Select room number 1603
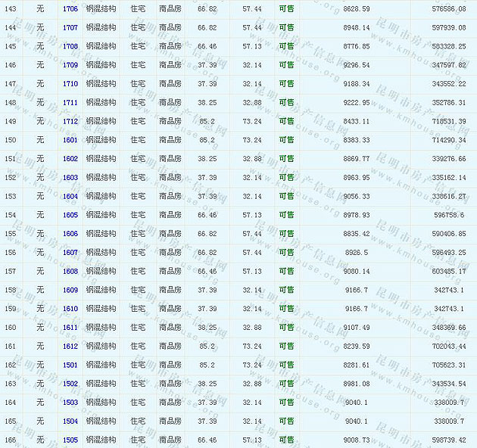Image resolution: width=477 pixels, height=448 pixels. [70, 178]
